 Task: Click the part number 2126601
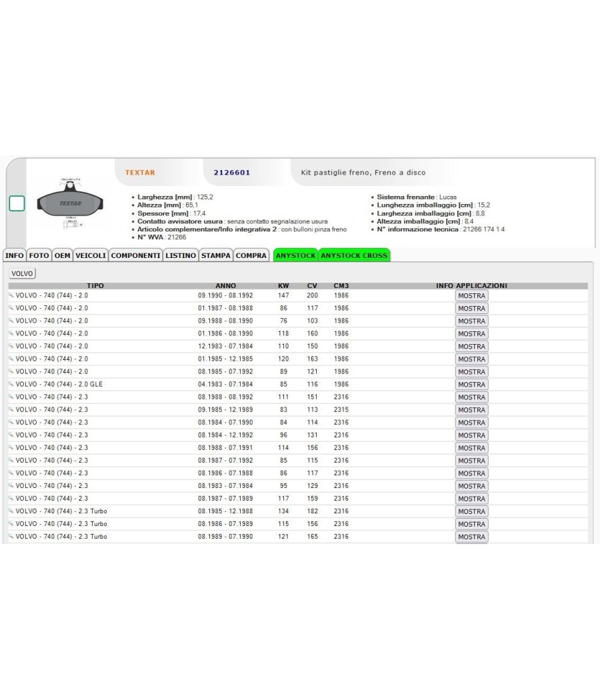[232, 172]
